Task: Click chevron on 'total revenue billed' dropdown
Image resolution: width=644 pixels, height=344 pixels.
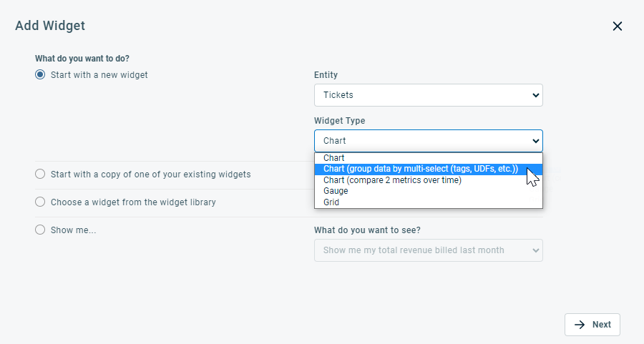Action: (535, 250)
